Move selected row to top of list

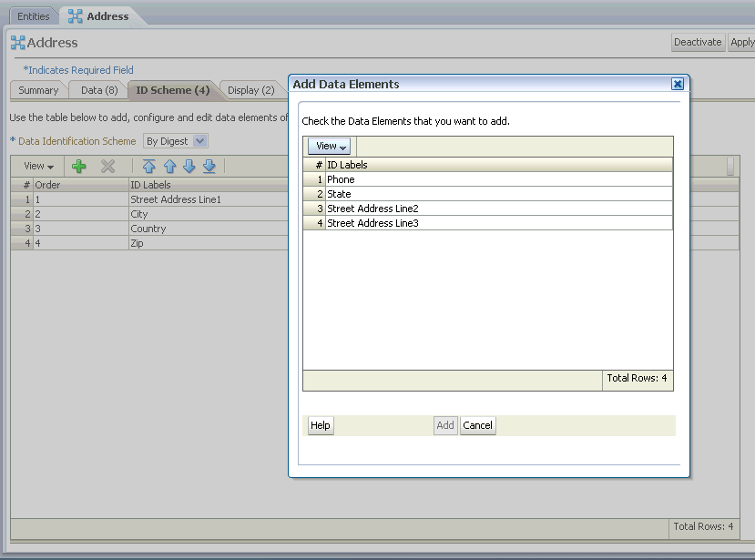[x=148, y=166]
